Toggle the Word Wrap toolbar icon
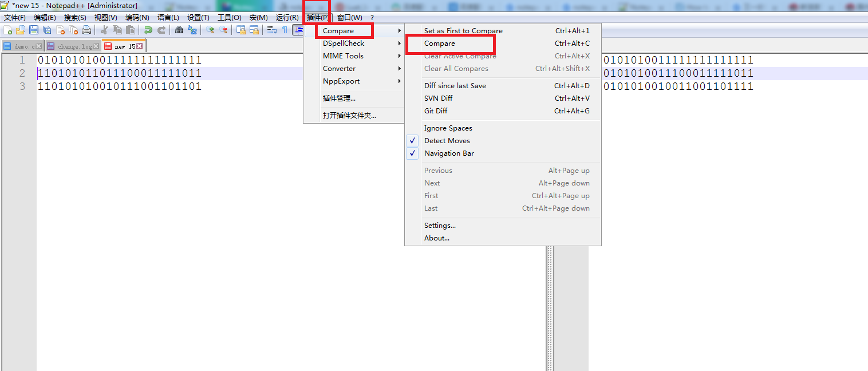Screen dimensions: 868x371 coord(272,30)
